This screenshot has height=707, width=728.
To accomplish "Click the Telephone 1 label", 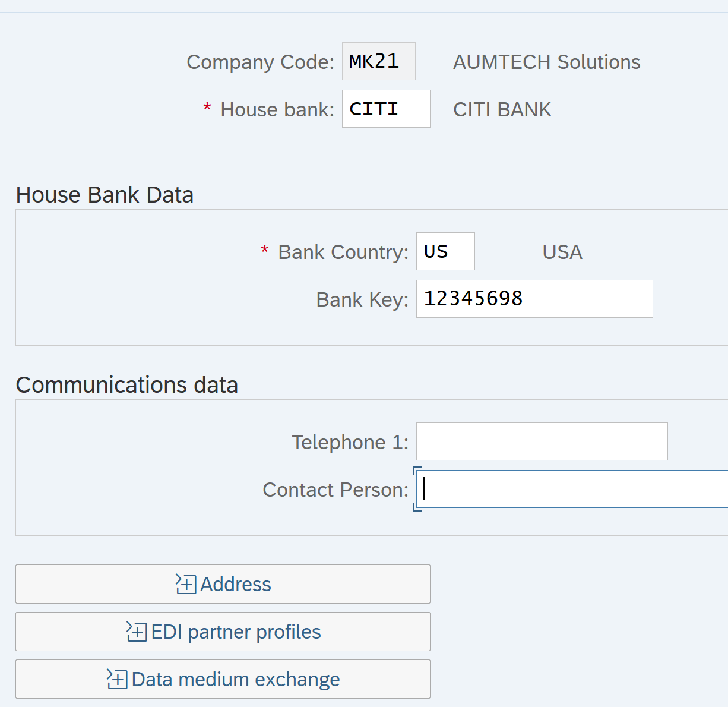I will click(x=350, y=442).
